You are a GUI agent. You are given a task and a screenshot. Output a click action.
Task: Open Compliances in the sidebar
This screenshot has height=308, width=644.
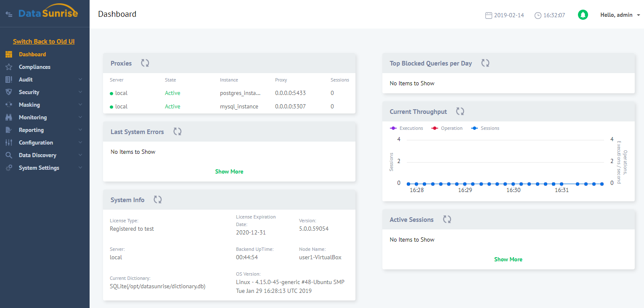(34, 67)
